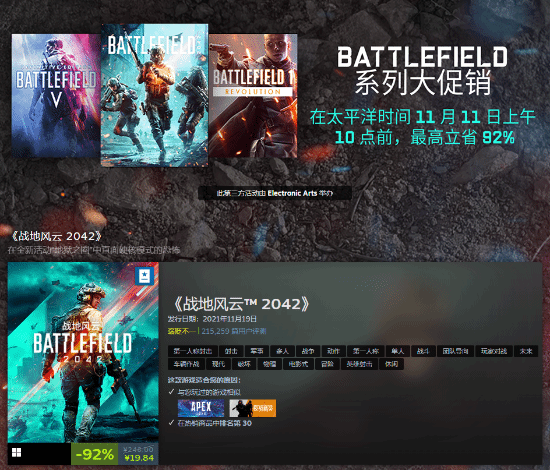The width and height of the screenshot is (550, 470).
Task: Select the 团队导向 tag
Action: click(x=455, y=351)
